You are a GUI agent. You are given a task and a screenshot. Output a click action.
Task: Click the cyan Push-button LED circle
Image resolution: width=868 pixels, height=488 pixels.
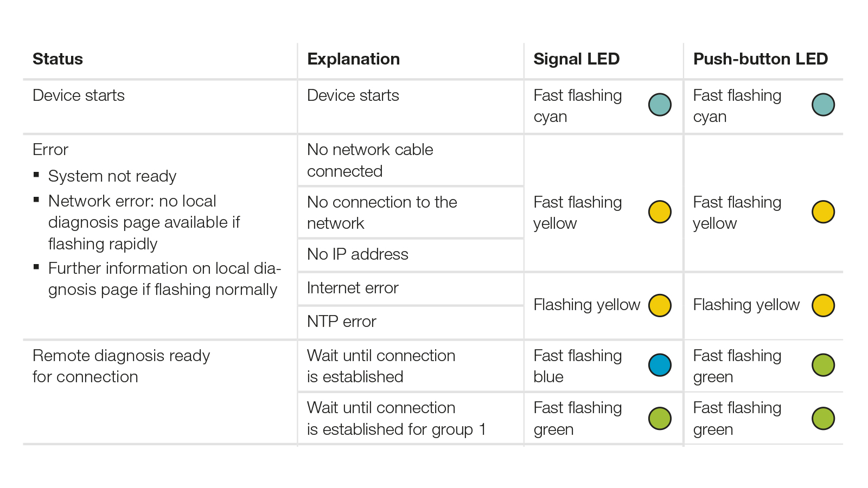[823, 105]
